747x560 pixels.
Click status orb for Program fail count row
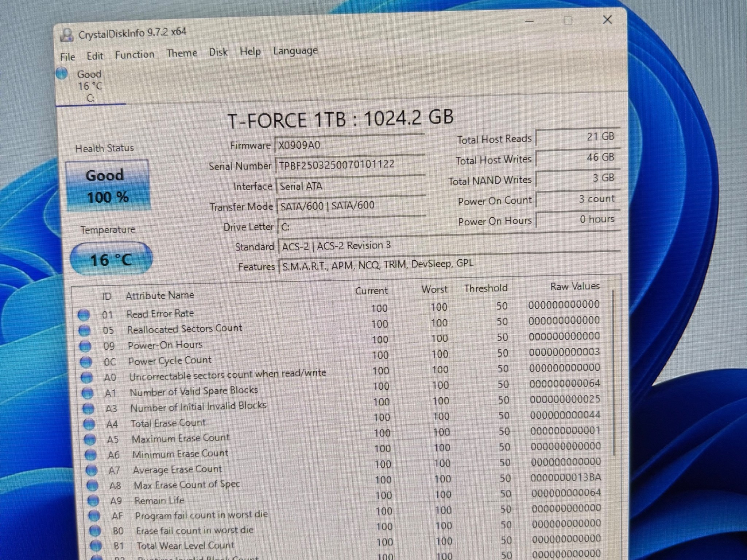point(94,516)
